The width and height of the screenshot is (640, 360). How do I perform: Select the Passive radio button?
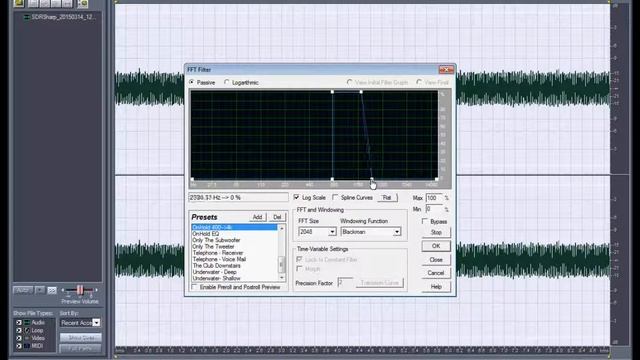click(x=192, y=82)
